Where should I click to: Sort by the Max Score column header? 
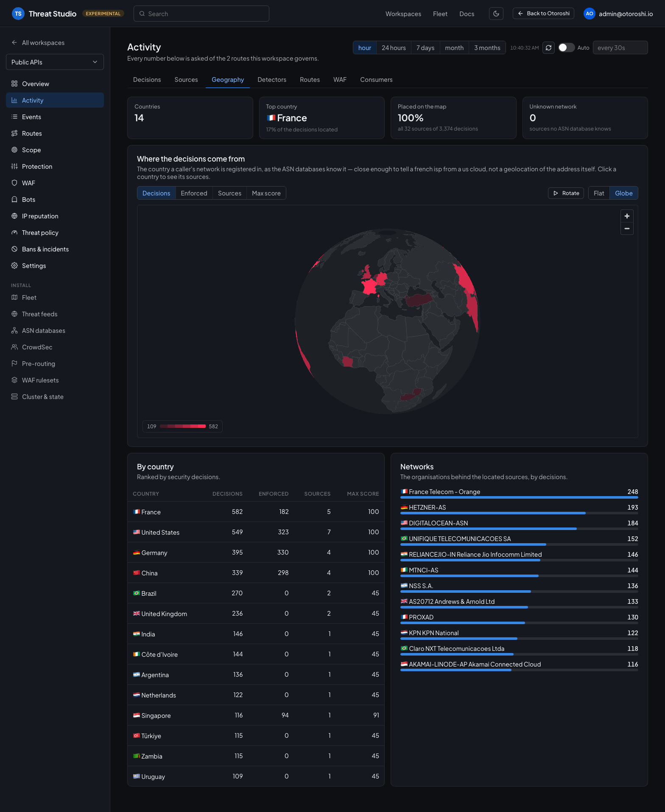click(x=363, y=494)
